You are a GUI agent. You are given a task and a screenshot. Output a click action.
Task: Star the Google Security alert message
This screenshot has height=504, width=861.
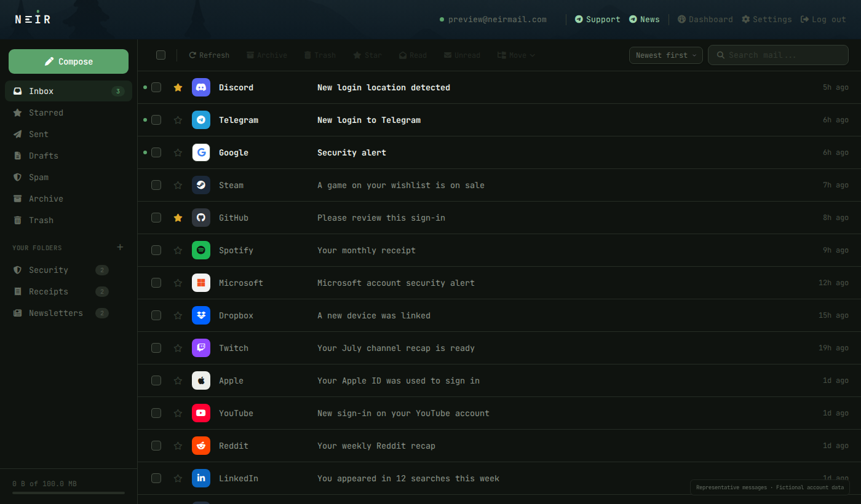click(x=178, y=152)
